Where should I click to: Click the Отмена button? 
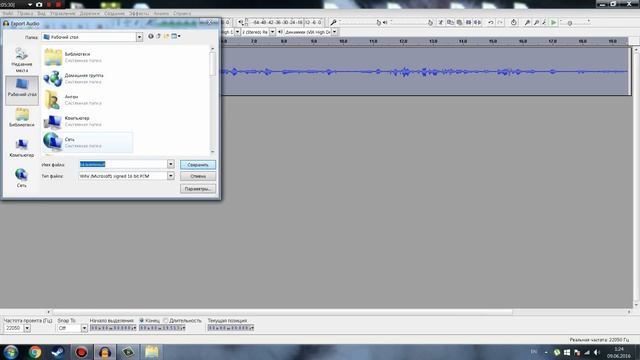click(x=198, y=176)
